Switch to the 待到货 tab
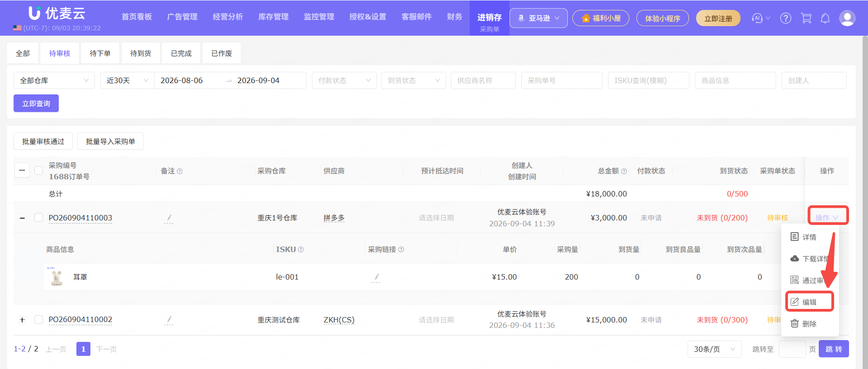This screenshot has height=369, width=868. (141, 53)
